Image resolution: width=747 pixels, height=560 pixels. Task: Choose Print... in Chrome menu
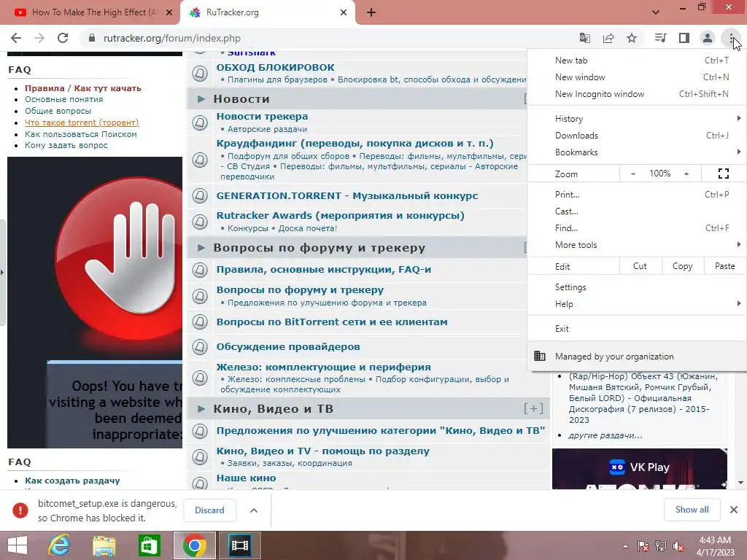(637, 194)
